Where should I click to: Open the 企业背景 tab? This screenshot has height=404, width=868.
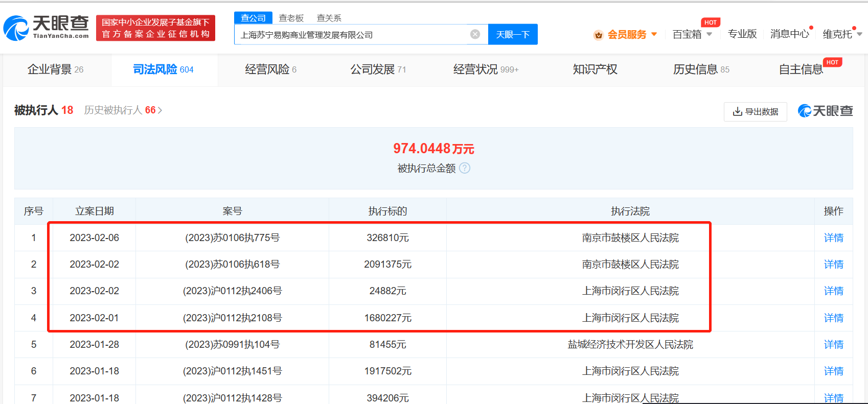[55, 69]
